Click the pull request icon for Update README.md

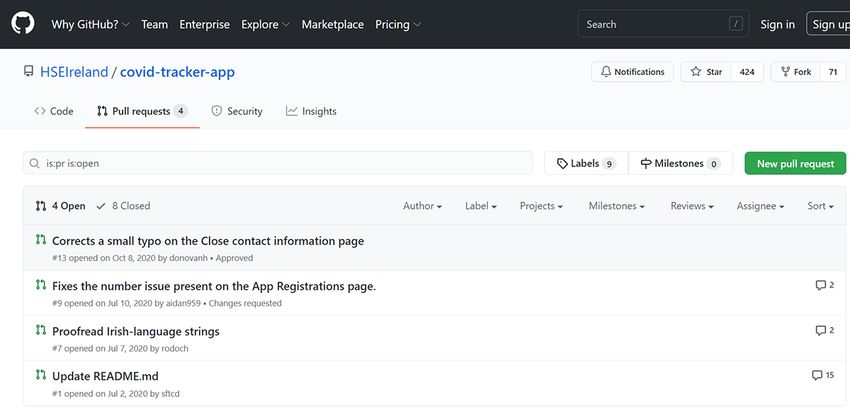click(41, 374)
